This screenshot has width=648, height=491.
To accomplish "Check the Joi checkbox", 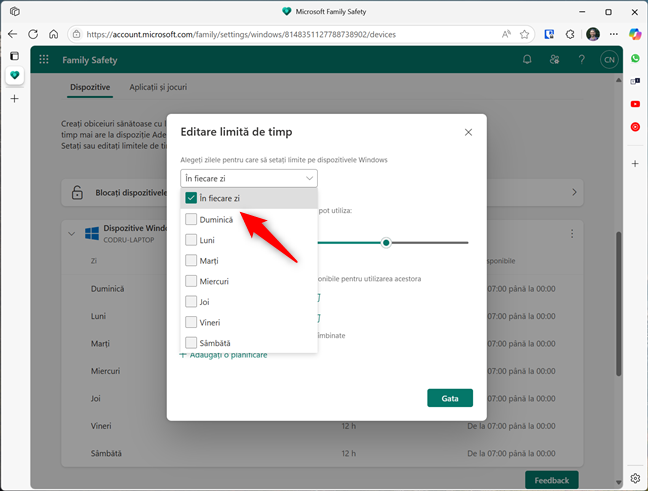I will [191, 301].
